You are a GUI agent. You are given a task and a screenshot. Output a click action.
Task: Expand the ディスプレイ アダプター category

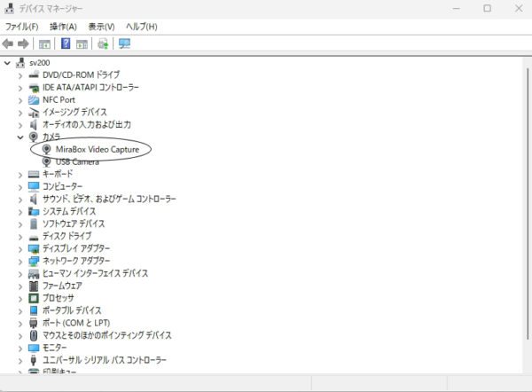tap(20, 249)
